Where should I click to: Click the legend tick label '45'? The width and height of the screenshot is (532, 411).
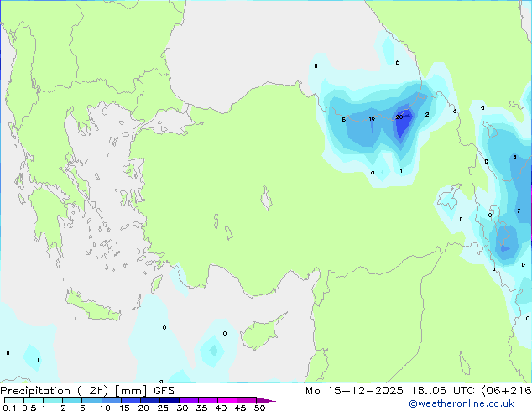point(240,408)
